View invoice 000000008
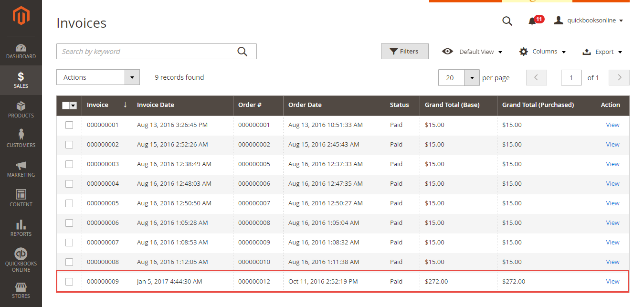644x307 pixels. (612, 262)
